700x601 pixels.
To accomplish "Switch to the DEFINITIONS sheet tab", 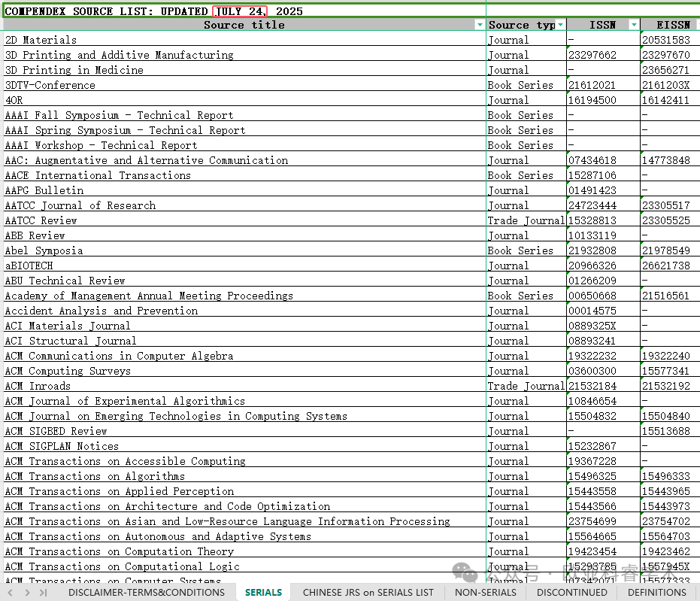I will pos(656,593).
